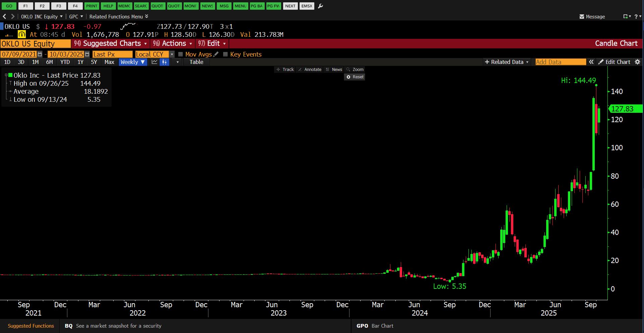The image size is (644, 333).
Task: Open the Local CCY currency dropdown
Action: pyautogui.click(x=172, y=54)
